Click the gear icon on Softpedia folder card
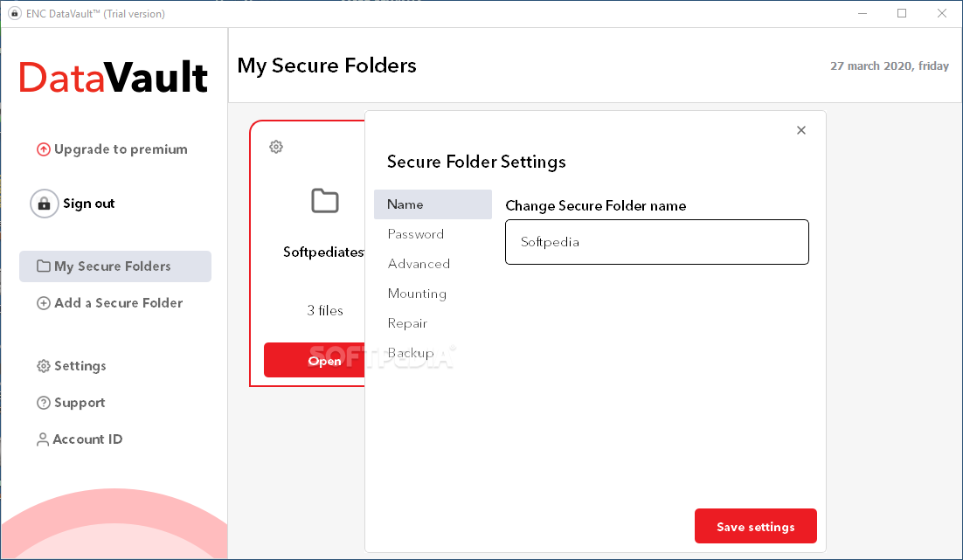This screenshot has width=963, height=560. click(x=276, y=147)
